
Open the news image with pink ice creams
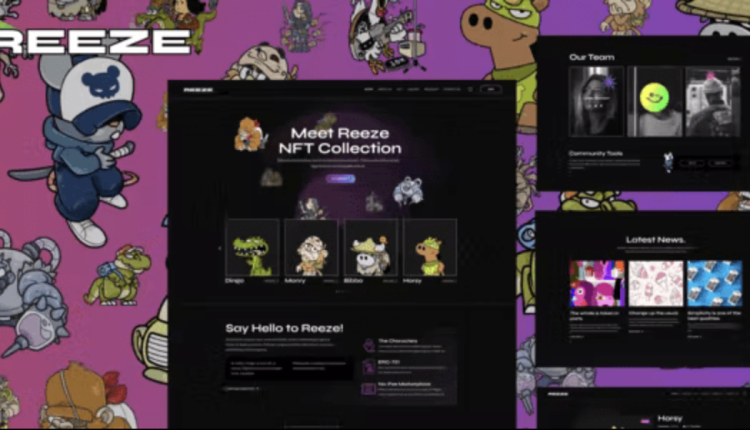pos(656,283)
